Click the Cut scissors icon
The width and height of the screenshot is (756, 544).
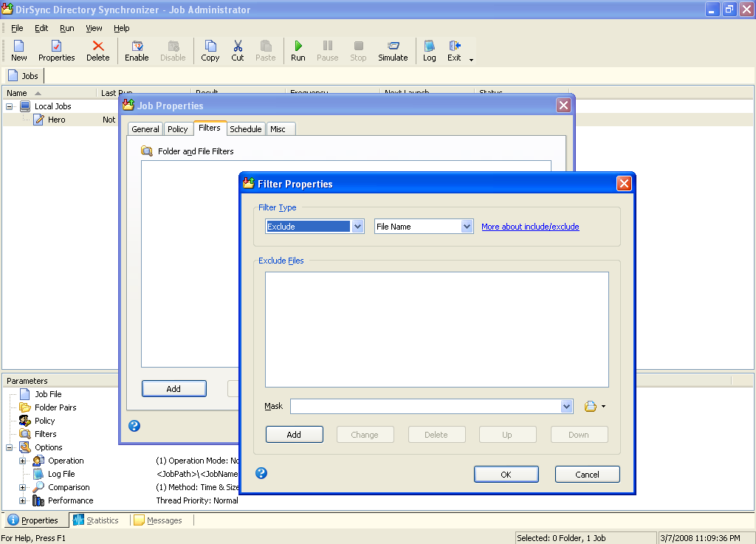pyautogui.click(x=238, y=51)
